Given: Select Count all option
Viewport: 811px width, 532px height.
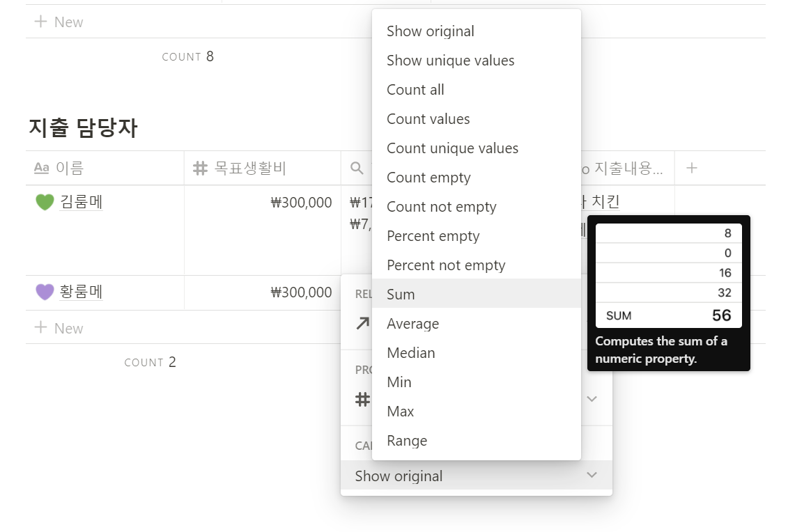Looking at the screenshot, I should pyautogui.click(x=476, y=90).
